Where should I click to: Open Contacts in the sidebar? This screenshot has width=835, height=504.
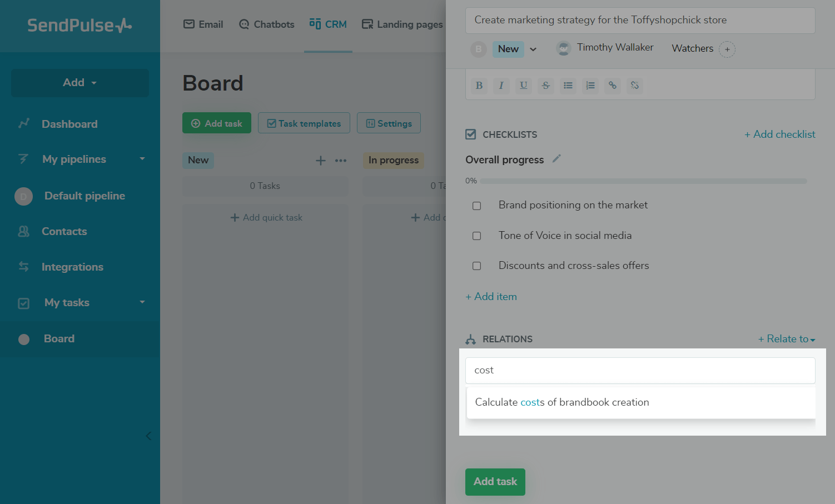[x=64, y=231]
